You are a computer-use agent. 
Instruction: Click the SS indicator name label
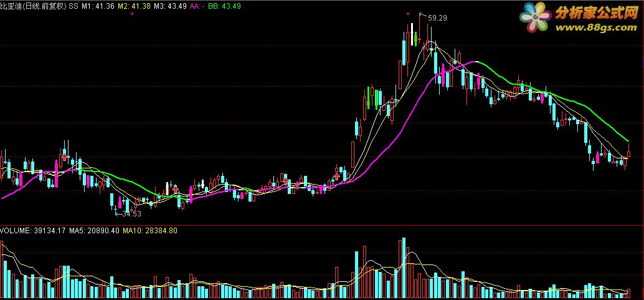[73, 6]
